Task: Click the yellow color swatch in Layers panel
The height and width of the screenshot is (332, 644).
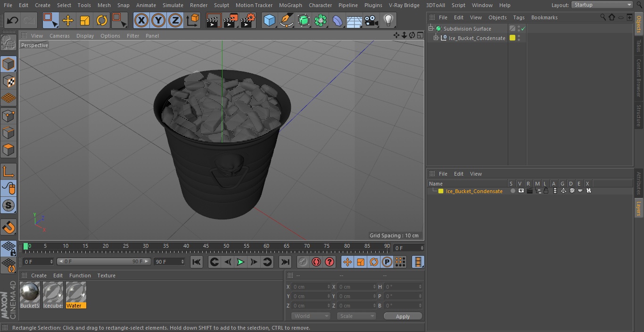Action: point(441,191)
